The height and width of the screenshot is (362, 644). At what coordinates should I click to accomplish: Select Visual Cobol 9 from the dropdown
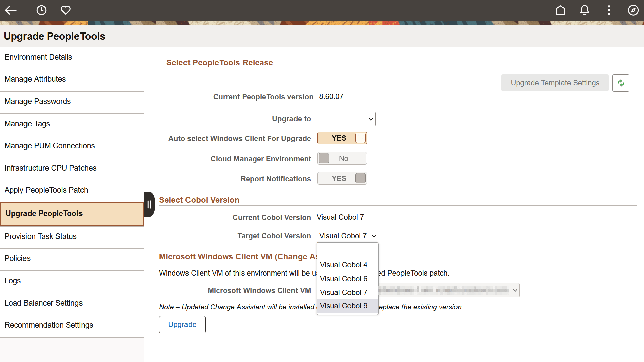point(343,306)
